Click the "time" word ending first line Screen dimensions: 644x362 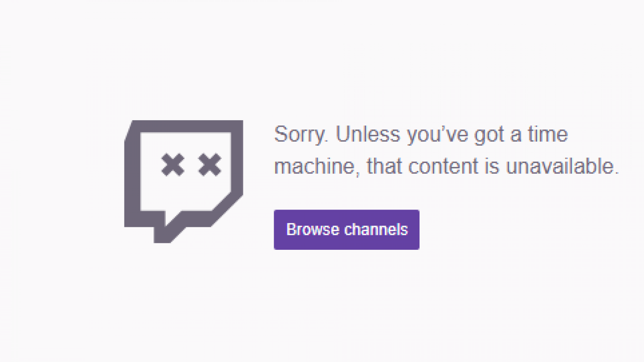pyautogui.click(x=548, y=134)
